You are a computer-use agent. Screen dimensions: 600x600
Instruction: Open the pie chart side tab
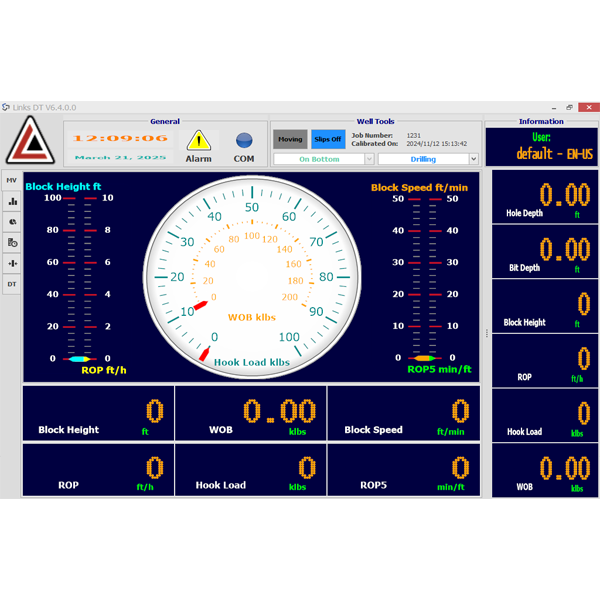pyautogui.click(x=12, y=222)
